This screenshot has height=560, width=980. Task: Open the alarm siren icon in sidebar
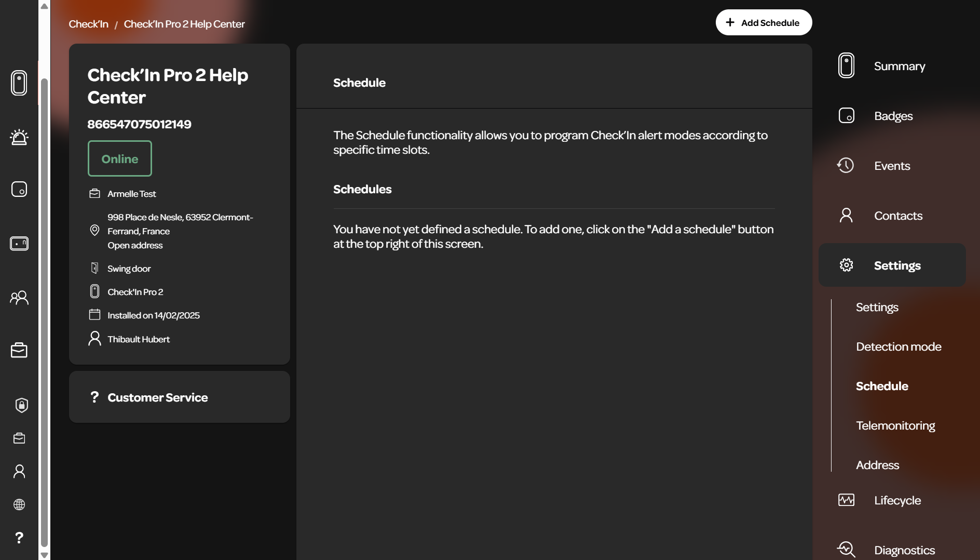19,137
